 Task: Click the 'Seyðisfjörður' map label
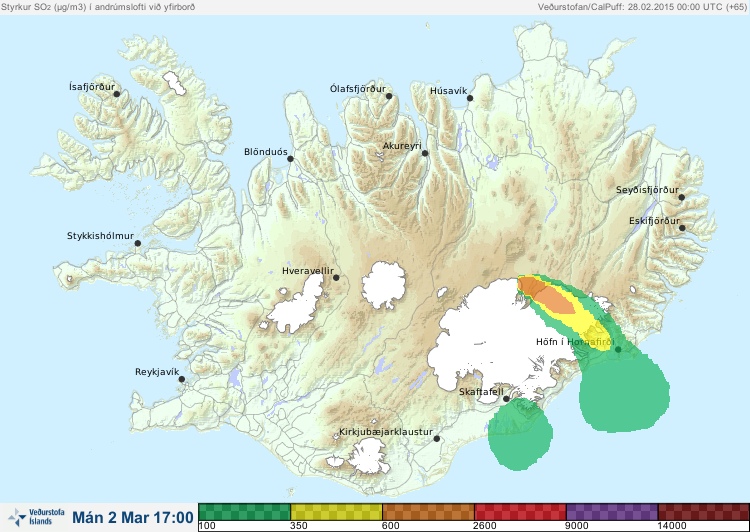(x=647, y=190)
